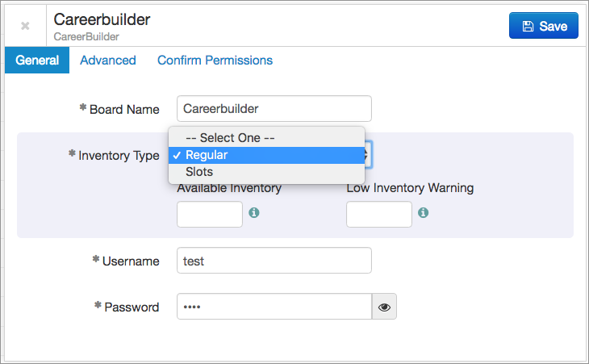Open the Advanced tab

pyautogui.click(x=108, y=61)
